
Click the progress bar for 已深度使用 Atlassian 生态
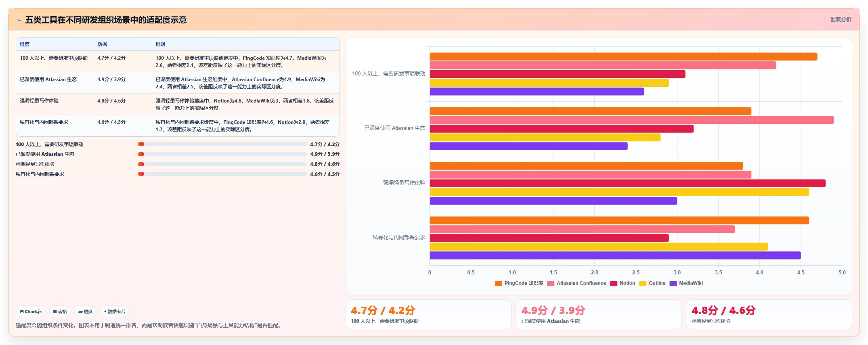tap(222, 154)
